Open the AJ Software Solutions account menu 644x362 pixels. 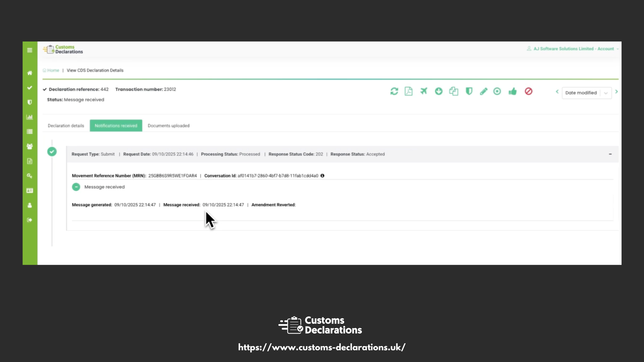pyautogui.click(x=573, y=49)
